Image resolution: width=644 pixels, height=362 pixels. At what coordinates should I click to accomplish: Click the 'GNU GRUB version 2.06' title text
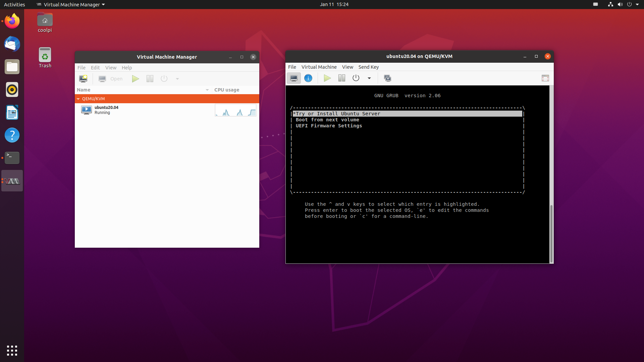[407, 96]
